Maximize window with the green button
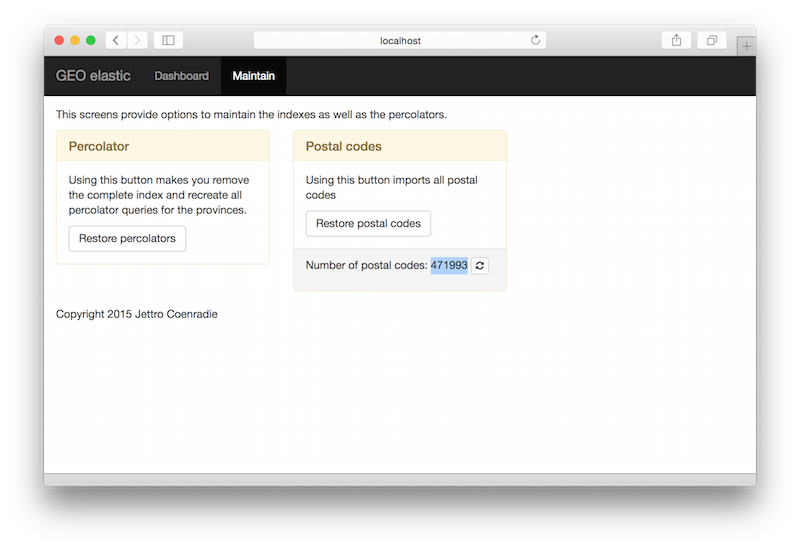 click(x=91, y=40)
